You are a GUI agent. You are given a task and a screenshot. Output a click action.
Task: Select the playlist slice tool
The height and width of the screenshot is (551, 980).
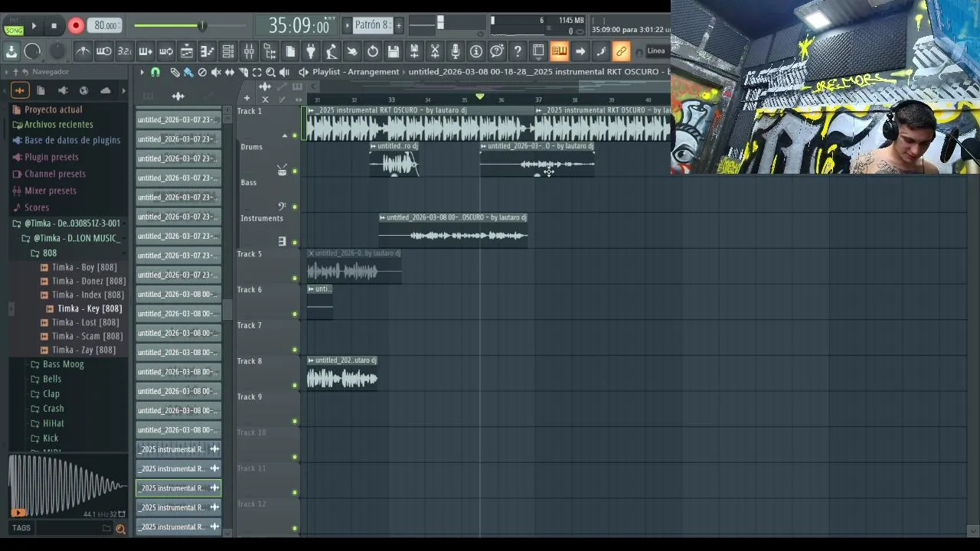coord(243,72)
